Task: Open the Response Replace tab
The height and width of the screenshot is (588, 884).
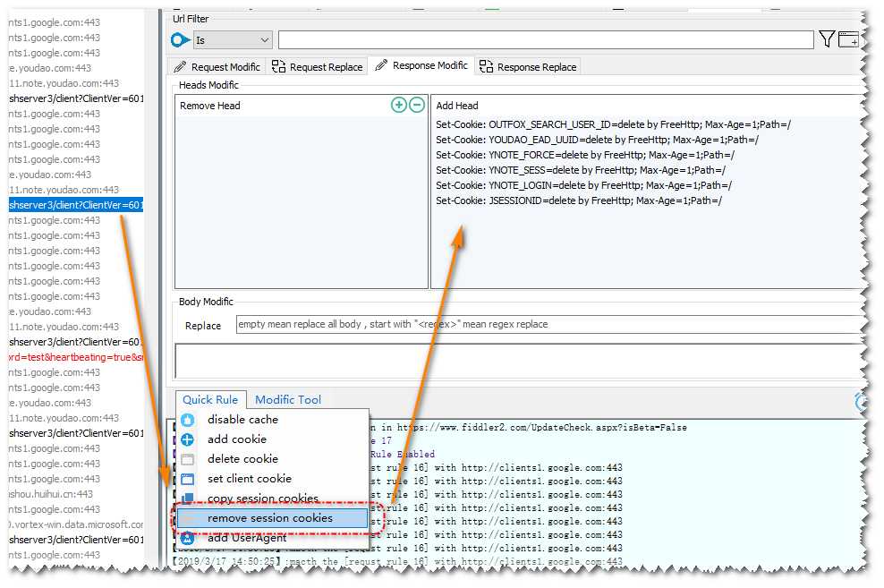Action: click(528, 67)
